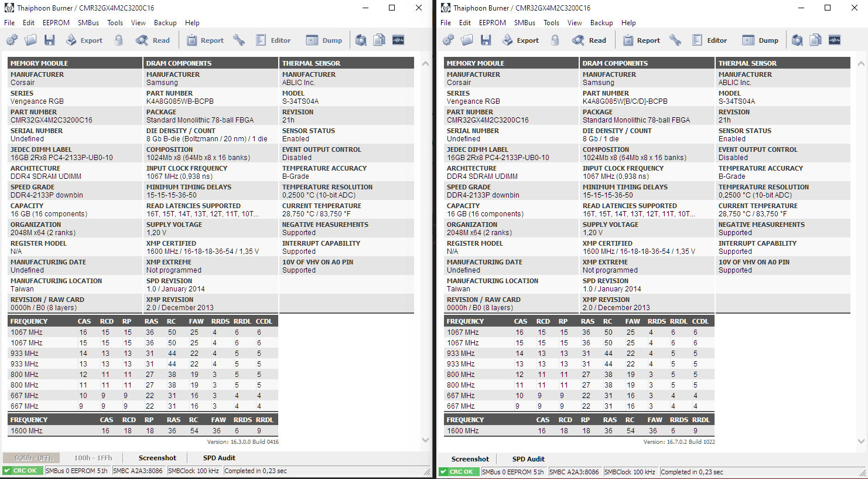Open the Backup menu in left window
The image size is (868, 479).
pyautogui.click(x=165, y=23)
